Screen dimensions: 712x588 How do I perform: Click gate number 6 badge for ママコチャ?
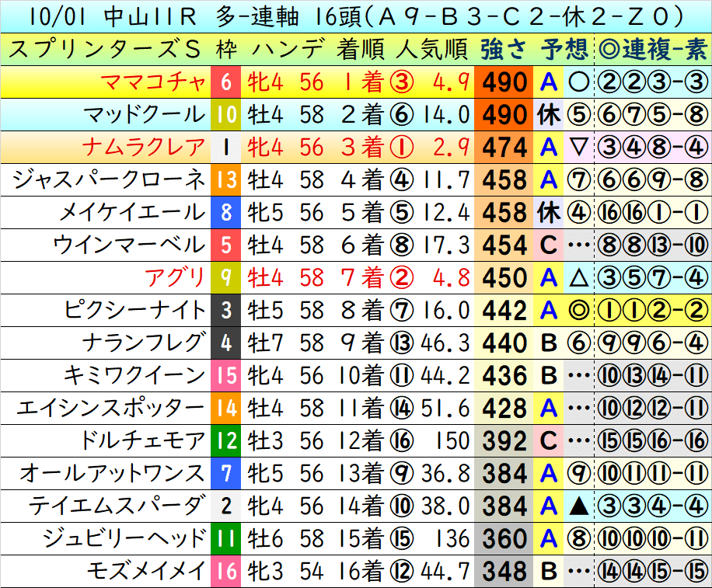(225, 82)
